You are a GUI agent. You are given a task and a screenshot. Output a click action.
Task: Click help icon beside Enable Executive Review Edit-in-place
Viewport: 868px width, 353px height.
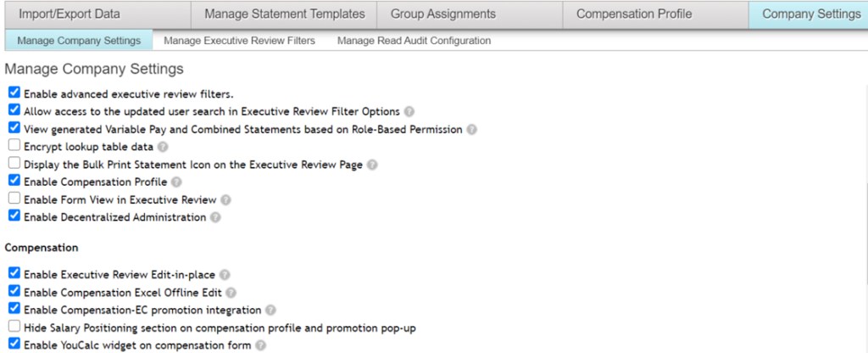(x=225, y=275)
